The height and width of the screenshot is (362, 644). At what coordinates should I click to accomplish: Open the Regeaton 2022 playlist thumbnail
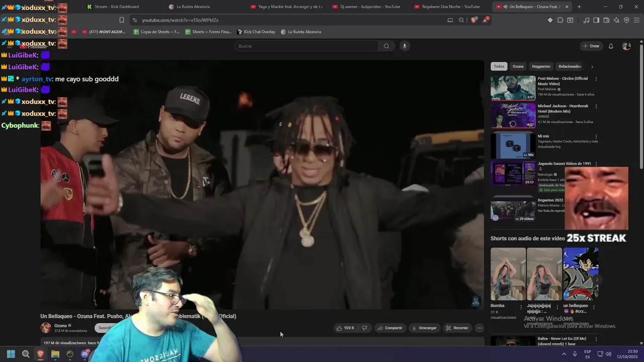[513, 209]
